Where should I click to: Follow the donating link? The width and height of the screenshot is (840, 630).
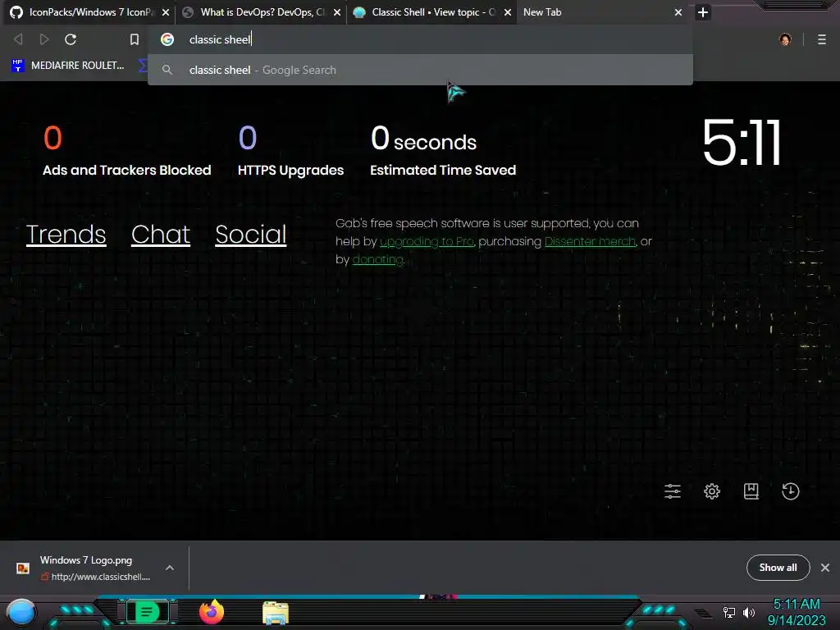click(377, 259)
